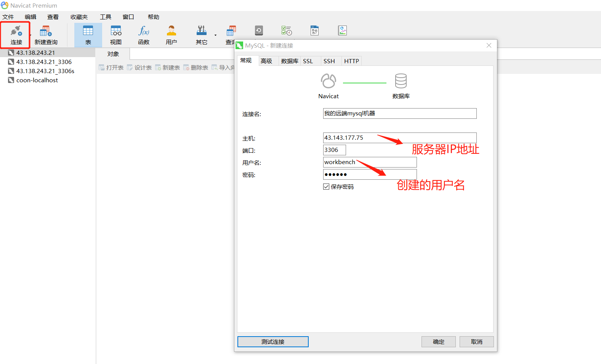Click 打开表 (Open Table) action
Screen dimensions: 601x364
(x=111, y=67)
